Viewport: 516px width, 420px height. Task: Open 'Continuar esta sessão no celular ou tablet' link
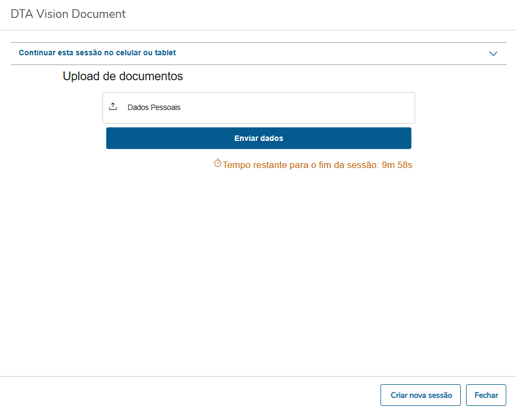click(x=97, y=53)
